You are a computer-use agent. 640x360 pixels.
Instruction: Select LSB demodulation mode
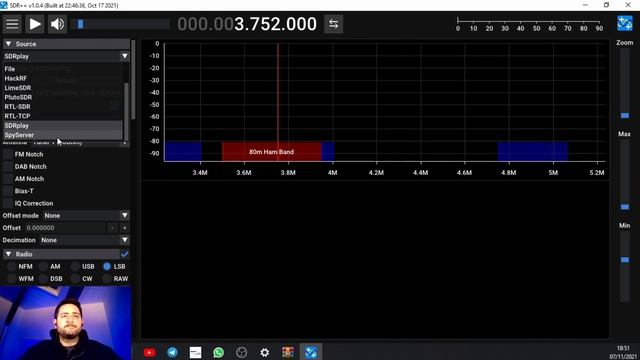coord(107,267)
